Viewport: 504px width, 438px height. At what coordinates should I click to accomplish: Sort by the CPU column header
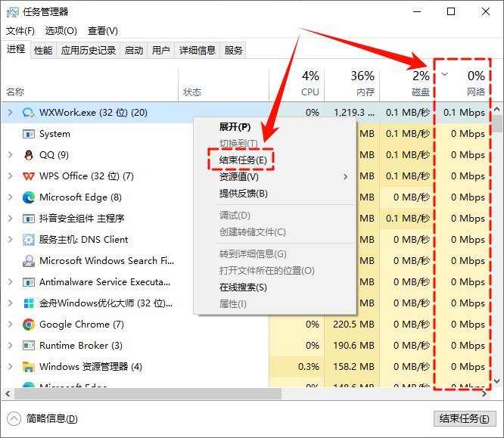coord(297,84)
